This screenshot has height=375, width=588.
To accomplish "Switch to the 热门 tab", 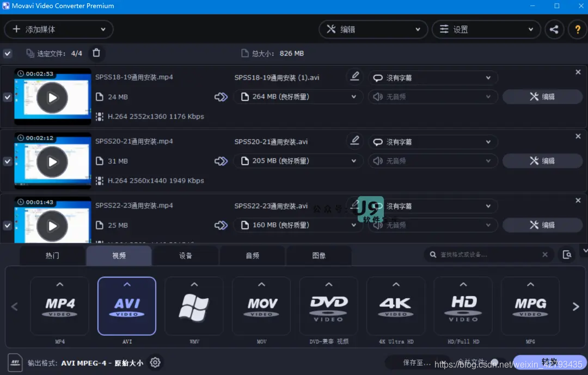I will (52, 256).
